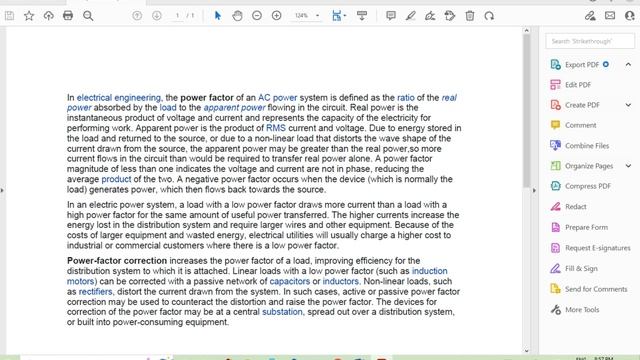Click the document scroll down arrow
The height and width of the screenshot is (360, 640).
click(x=527, y=351)
